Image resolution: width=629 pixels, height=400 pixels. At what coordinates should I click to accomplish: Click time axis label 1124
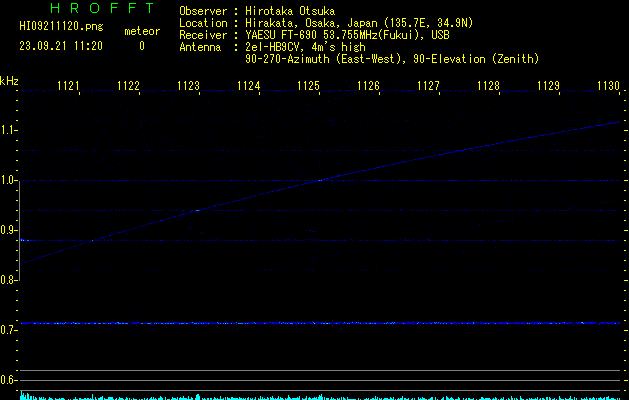(248, 85)
